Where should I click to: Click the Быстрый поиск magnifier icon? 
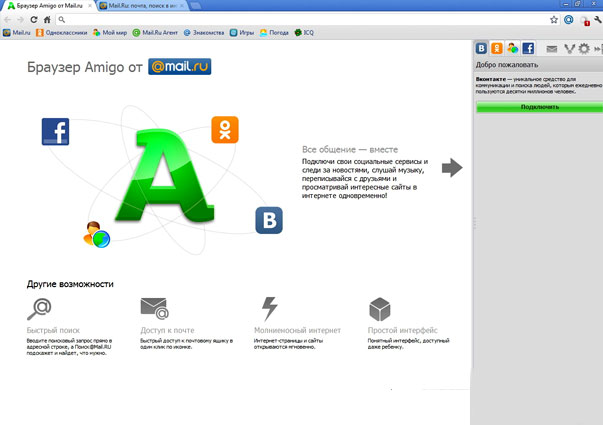click(39, 309)
